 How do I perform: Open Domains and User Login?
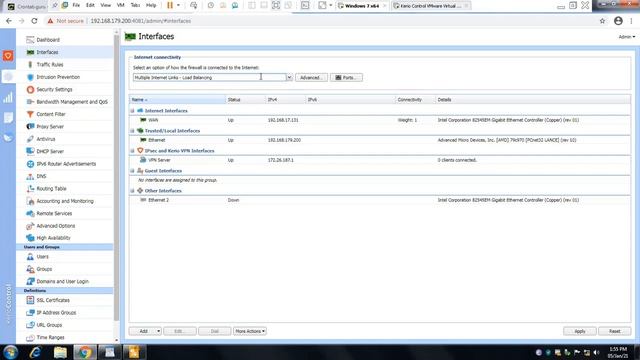coord(62,281)
